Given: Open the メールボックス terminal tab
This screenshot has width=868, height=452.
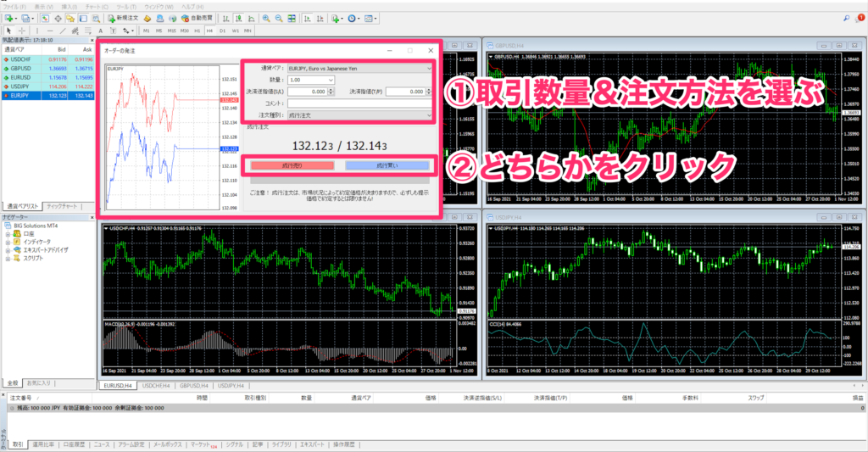Looking at the screenshot, I should pos(167,445).
